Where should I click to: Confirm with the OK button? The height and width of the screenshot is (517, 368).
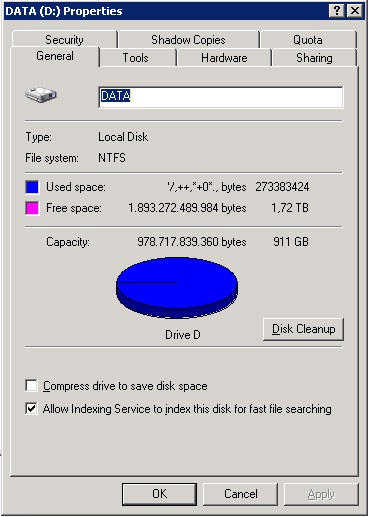[x=159, y=494]
